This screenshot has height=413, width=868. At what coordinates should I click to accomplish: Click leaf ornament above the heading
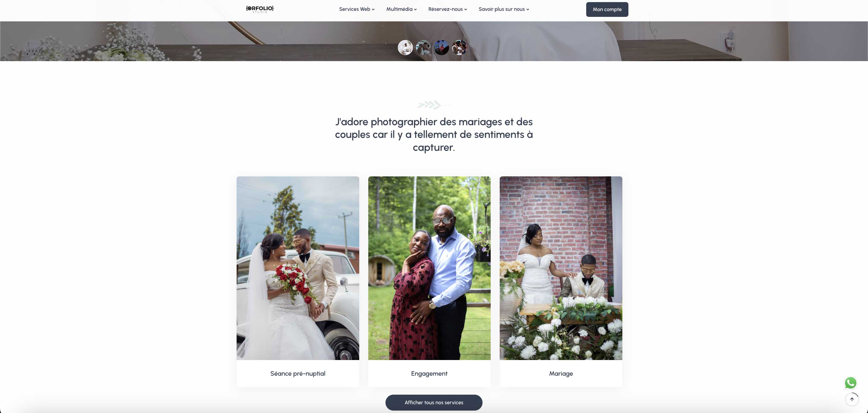coord(434,105)
